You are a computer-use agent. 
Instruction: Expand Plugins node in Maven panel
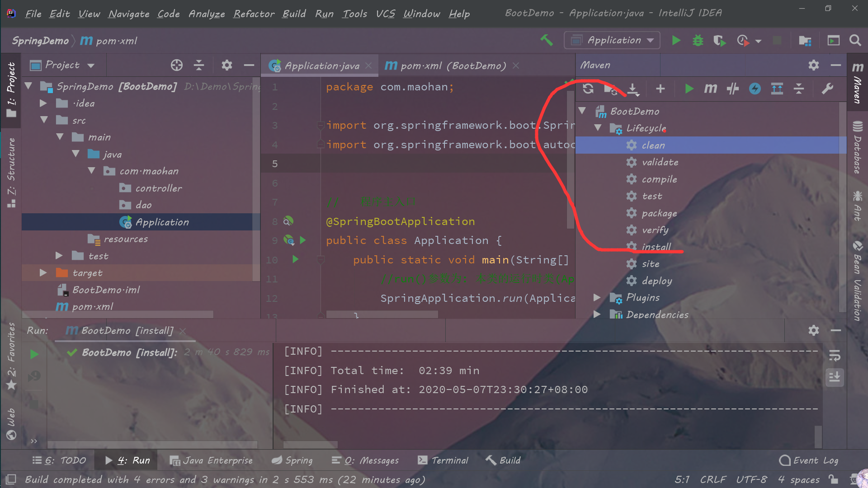tap(597, 297)
